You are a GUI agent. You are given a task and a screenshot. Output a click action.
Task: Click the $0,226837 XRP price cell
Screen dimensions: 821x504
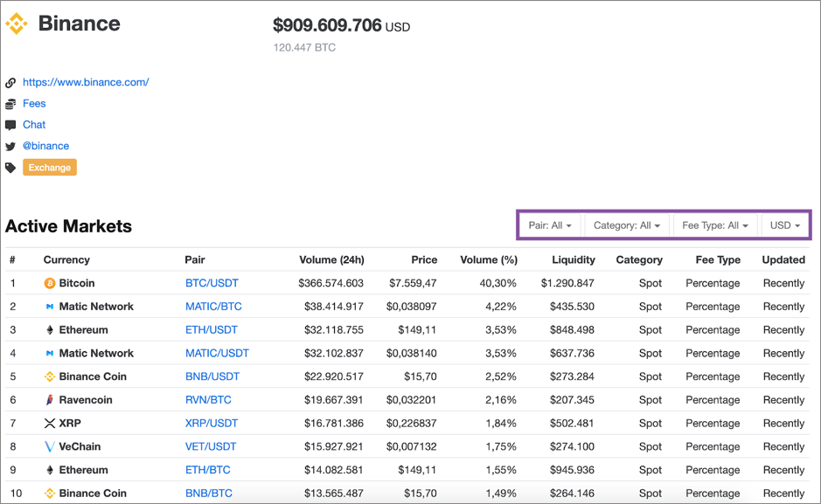pos(412,423)
